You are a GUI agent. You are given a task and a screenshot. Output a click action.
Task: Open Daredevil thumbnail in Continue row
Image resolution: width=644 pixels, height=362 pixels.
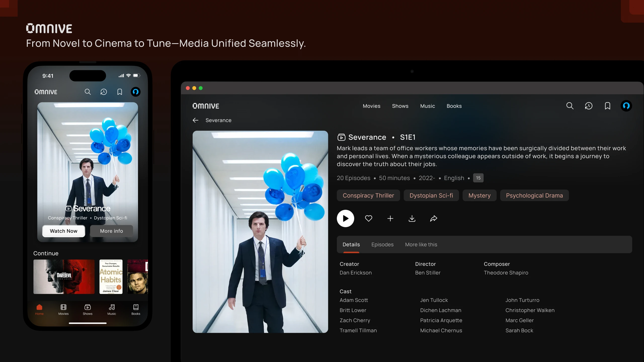click(x=64, y=277)
